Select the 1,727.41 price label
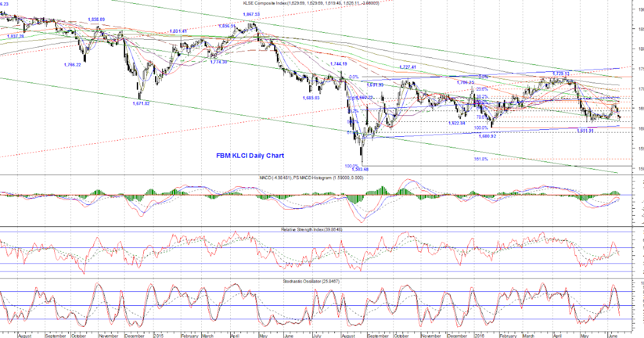The height and width of the screenshot is (338, 644). 407,68
